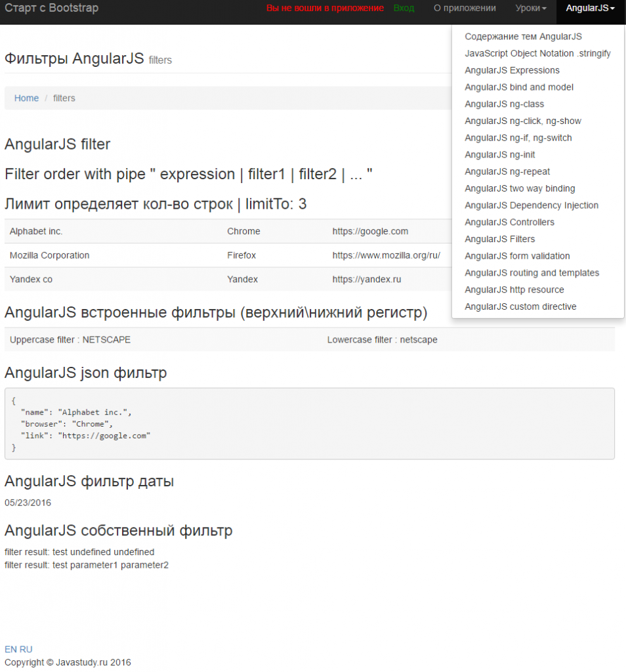Open AngularJS Expressions lesson
This screenshot has height=672, width=626.
click(512, 70)
